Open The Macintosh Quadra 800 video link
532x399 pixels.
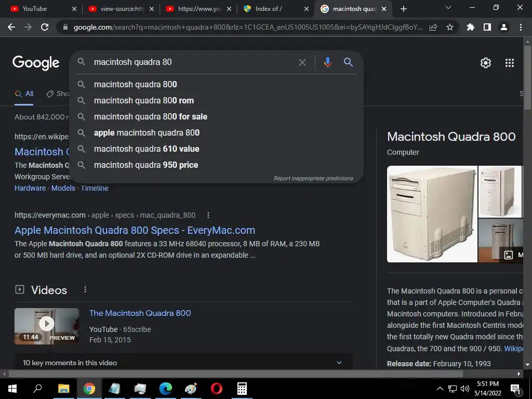pyautogui.click(x=140, y=313)
